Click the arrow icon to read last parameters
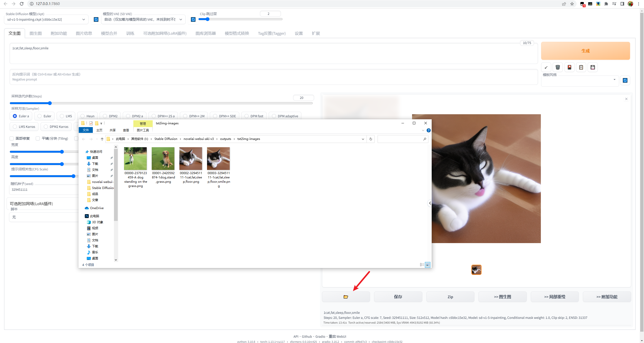 click(x=546, y=67)
